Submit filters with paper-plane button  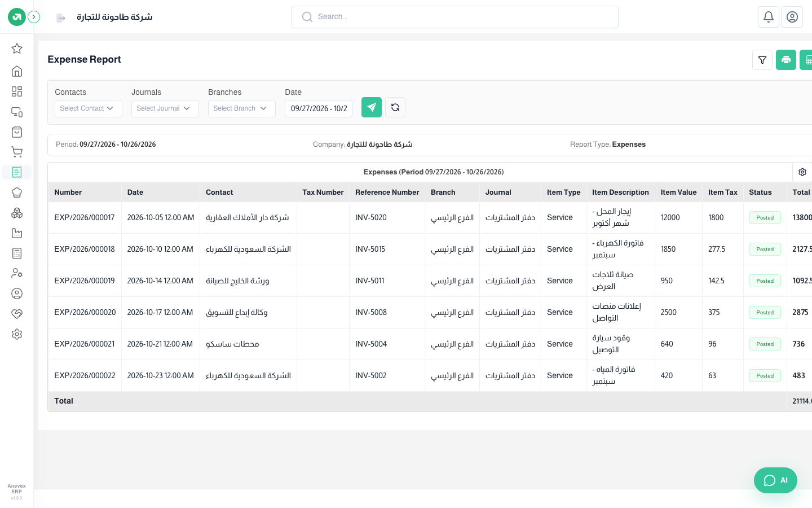372,107
